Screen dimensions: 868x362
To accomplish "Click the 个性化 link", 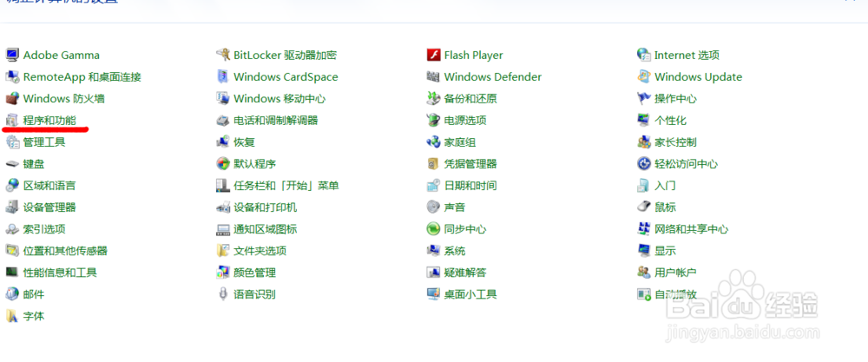I will click(x=670, y=120).
